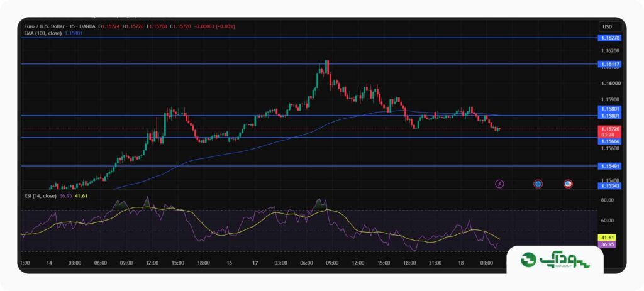
Task: Click the 21:00 time axis label
Action: click(435, 263)
